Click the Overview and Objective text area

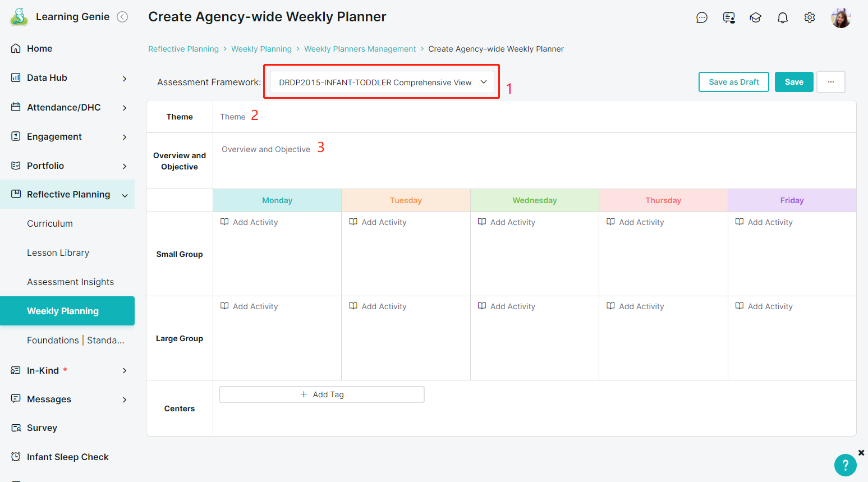point(535,160)
